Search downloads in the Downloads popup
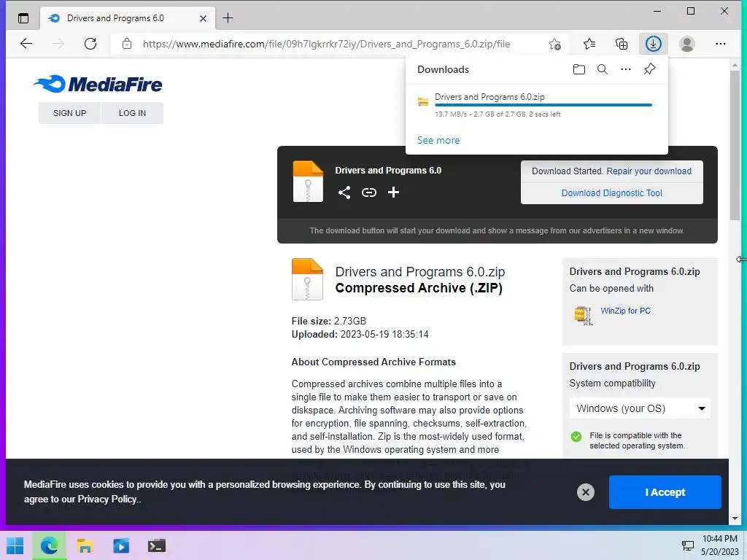The image size is (747, 560). click(602, 69)
